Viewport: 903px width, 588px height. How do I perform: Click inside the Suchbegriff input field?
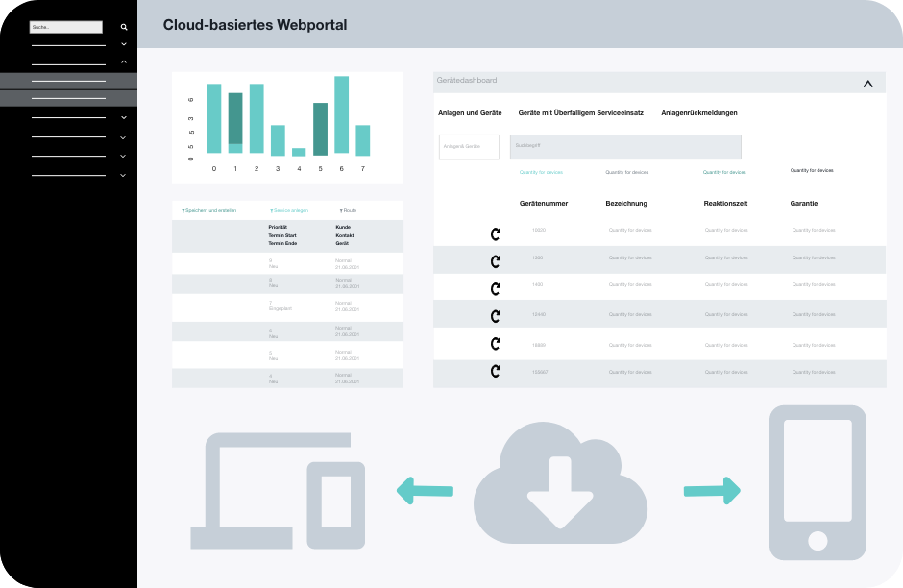pyautogui.click(x=624, y=146)
